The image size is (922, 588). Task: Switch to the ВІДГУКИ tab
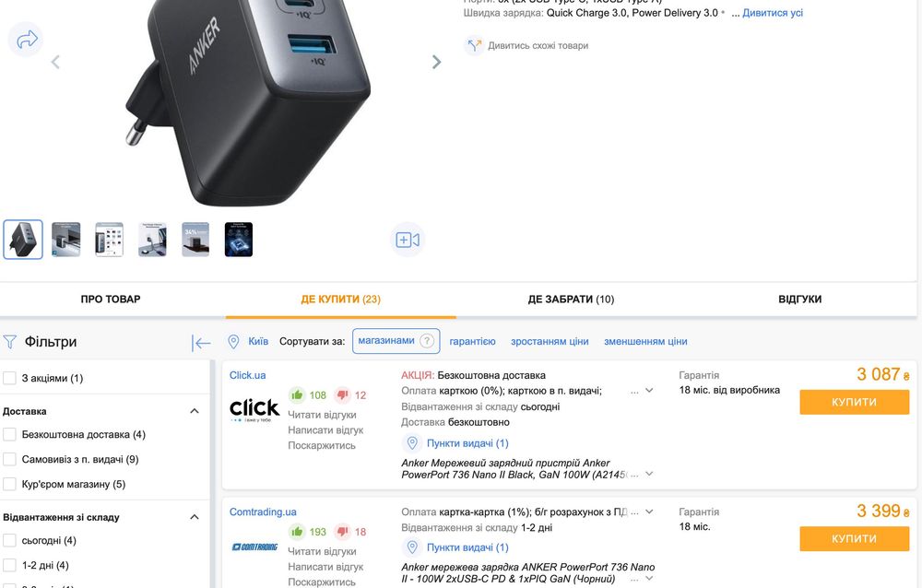[799, 300]
